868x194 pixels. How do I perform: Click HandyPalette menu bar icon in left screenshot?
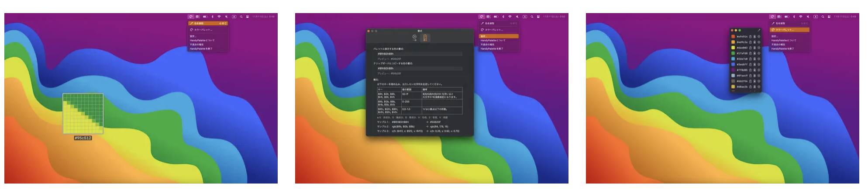point(191,17)
